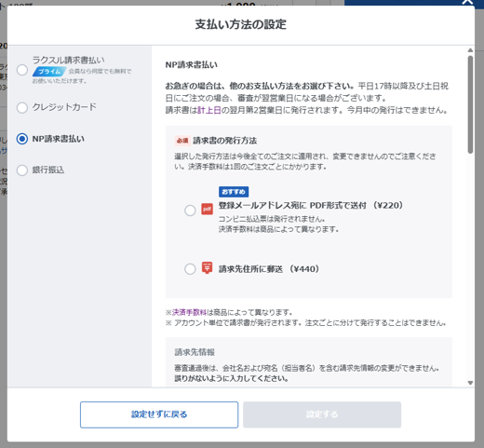The width and height of the screenshot is (484, 448).
Task: Click 設定せずに戻る button
Action: coord(159,414)
